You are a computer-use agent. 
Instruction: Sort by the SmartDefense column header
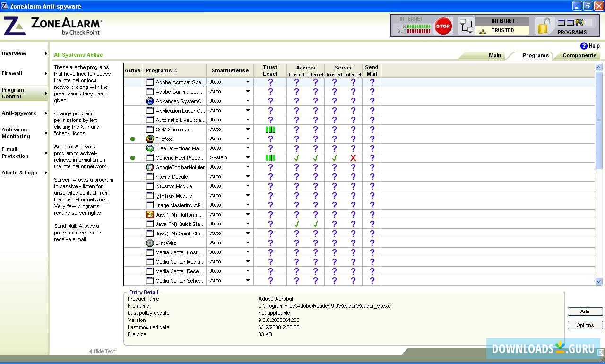[230, 70]
